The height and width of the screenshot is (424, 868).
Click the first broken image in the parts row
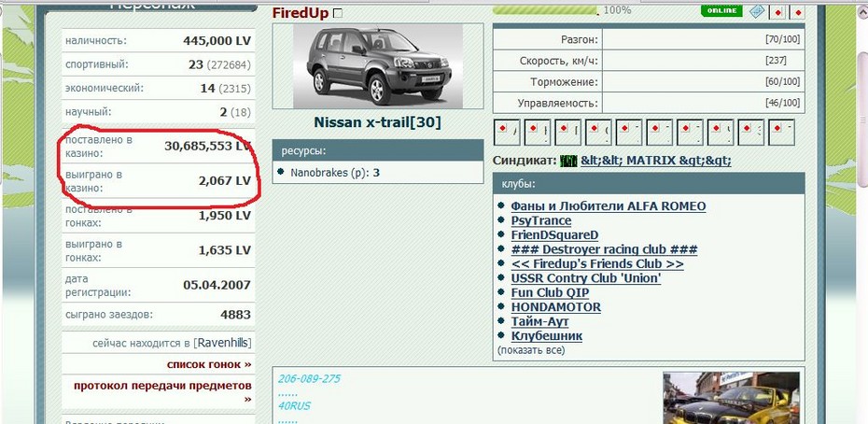pyautogui.click(x=507, y=132)
